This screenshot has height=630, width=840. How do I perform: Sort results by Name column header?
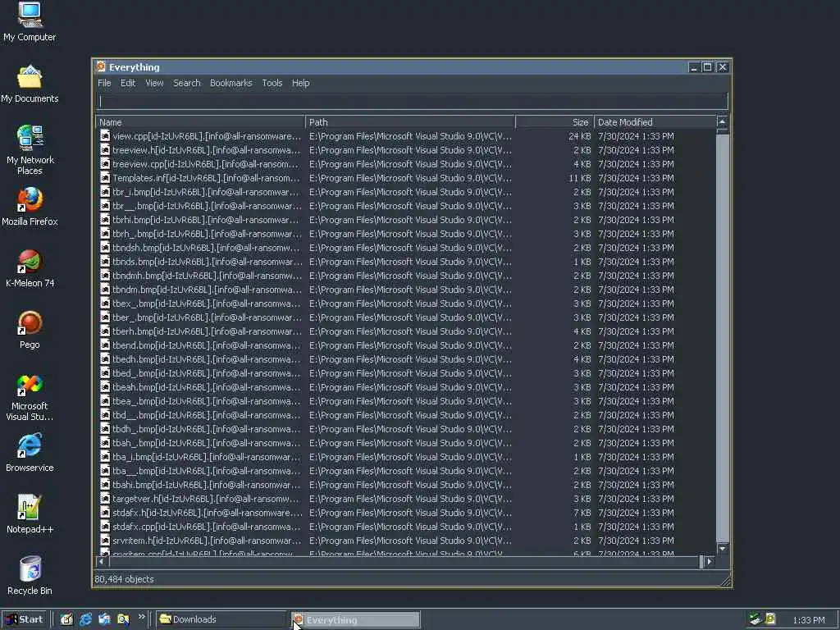point(200,122)
